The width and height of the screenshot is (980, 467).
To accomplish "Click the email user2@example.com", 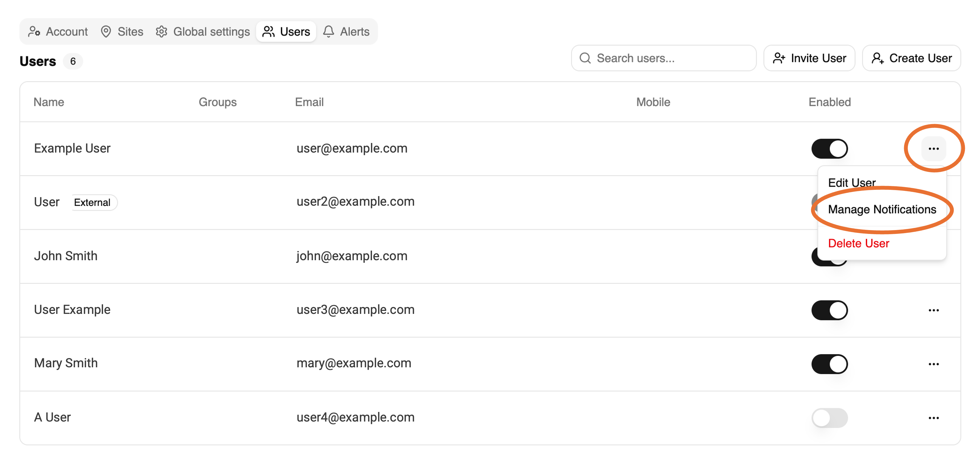I will click(355, 201).
